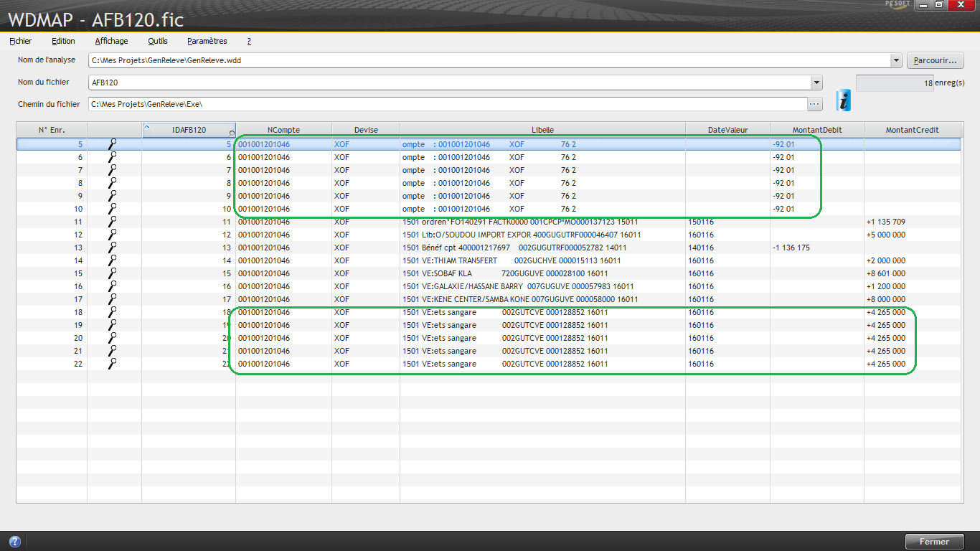Screen dimensions: 980x551
Task: Sort by MontantCredit column header
Action: pos(913,130)
